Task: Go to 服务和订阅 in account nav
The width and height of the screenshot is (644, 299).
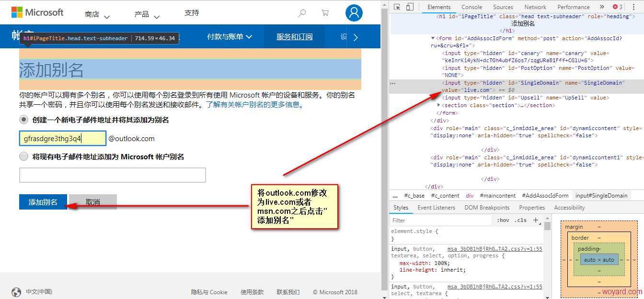Action: pyautogui.click(x=295, y=37)
